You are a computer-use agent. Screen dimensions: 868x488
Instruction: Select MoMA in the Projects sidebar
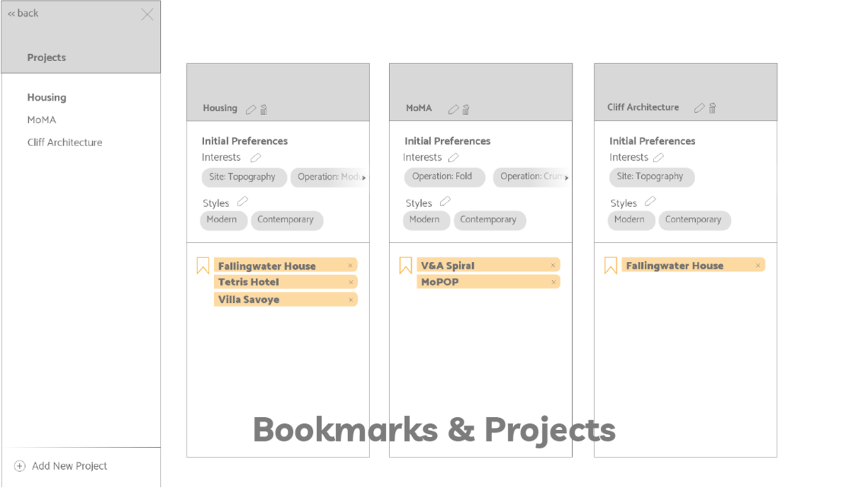[42, 120]
